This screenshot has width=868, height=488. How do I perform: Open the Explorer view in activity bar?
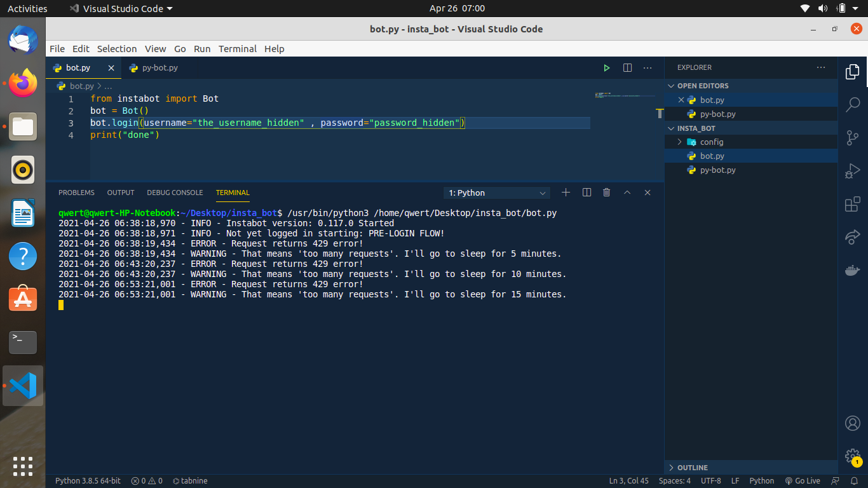click(853, 72)
